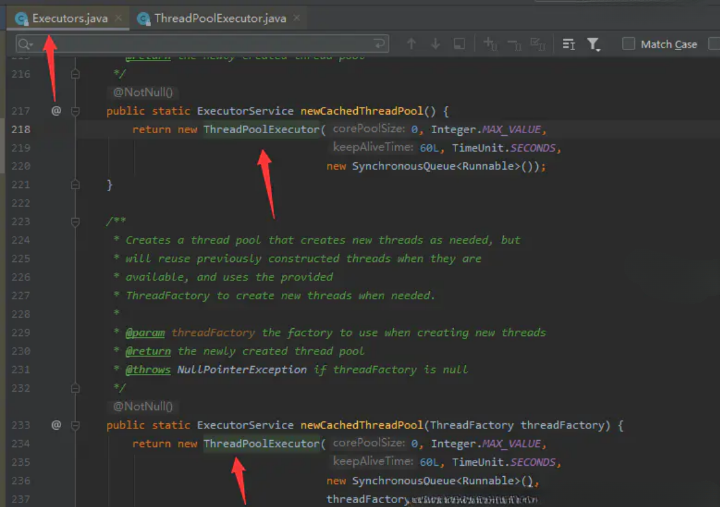Click the closing brace on line 221
The width and height of the screenshot is (720, 507).
point(109,185)
